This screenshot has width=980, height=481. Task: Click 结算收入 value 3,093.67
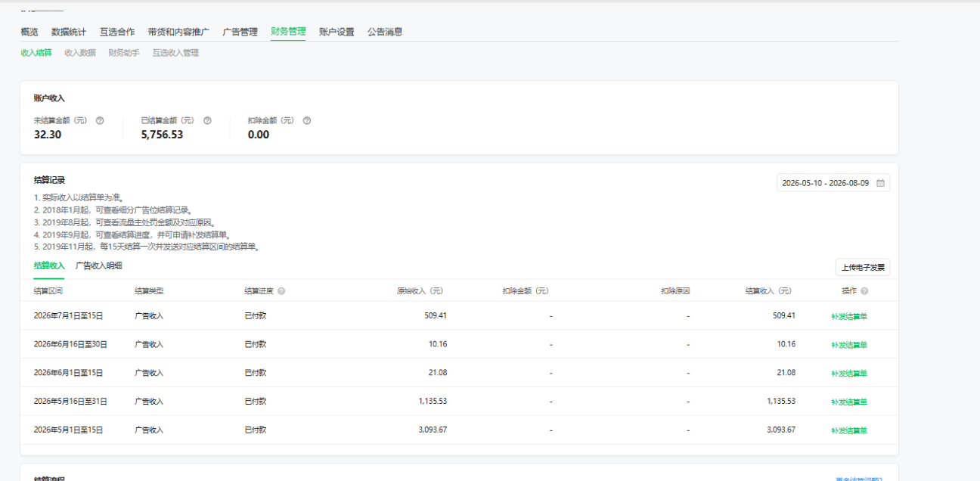[x=781, y=430]
